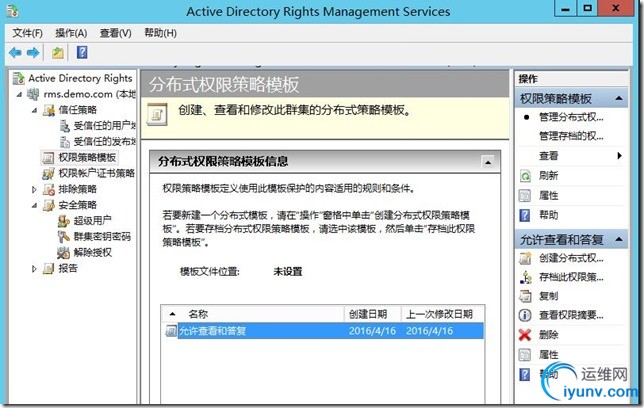Select 受信任的用户 tree item label
644x408 pixels.
pos(105,126)
